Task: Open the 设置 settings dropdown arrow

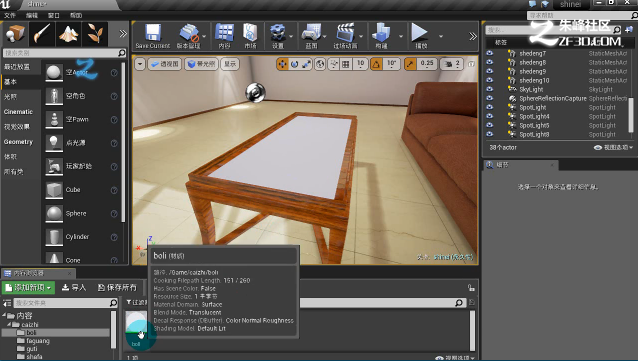Action: pyautogui.click(x=291, y=36)
